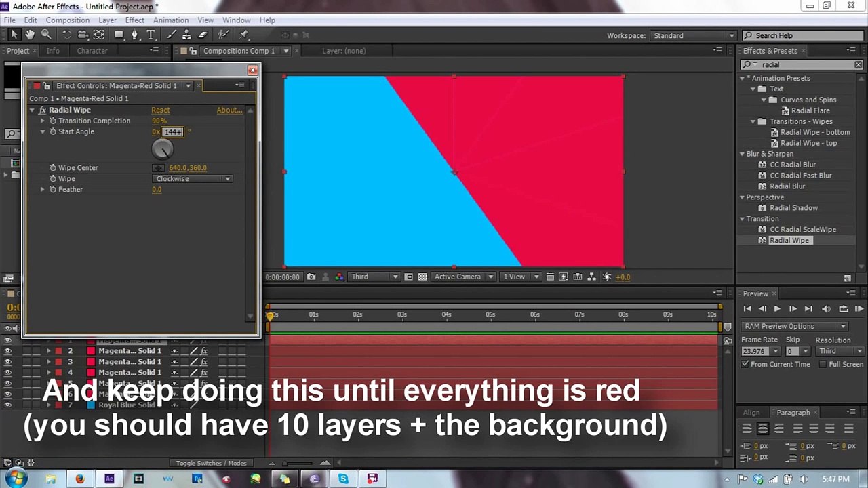The image size is (868, 488).
Task: Open the Wipe Clockwise dropdown
Action: point(193,179)
